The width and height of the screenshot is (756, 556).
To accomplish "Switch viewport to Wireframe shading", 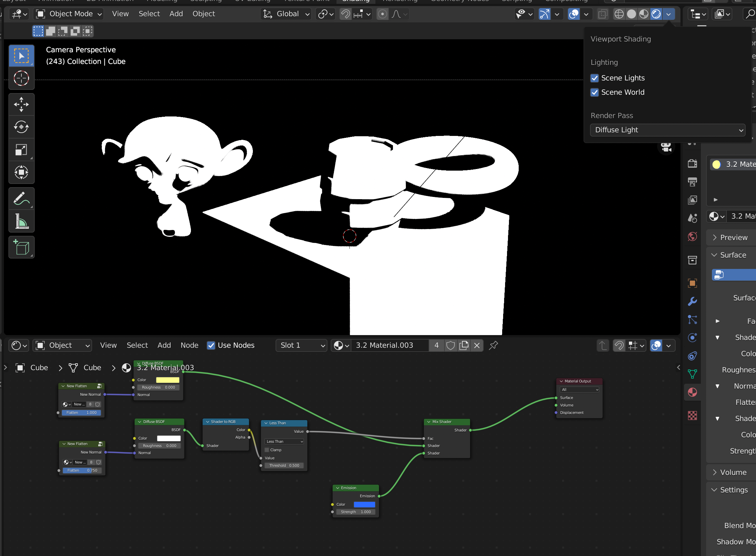I will 619,14.
